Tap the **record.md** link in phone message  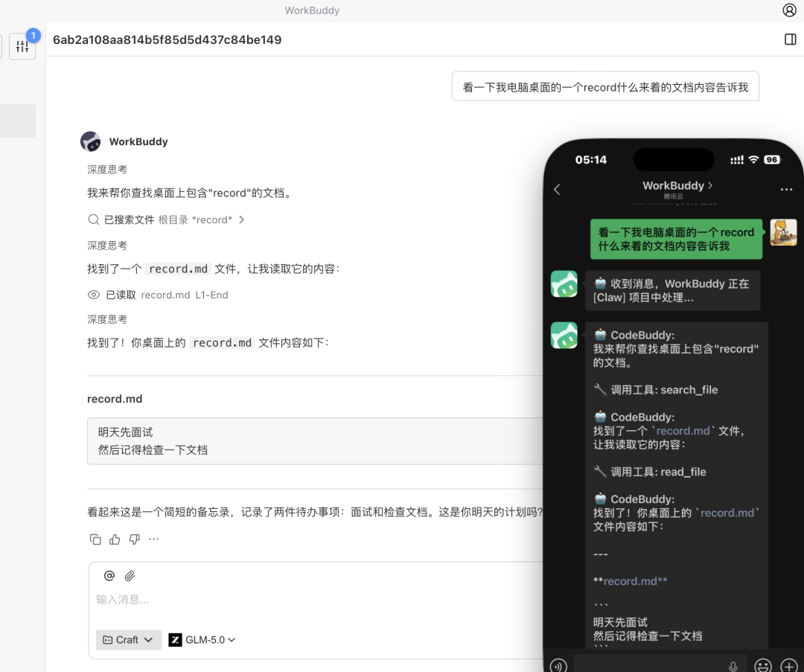[x=631, y=581]
